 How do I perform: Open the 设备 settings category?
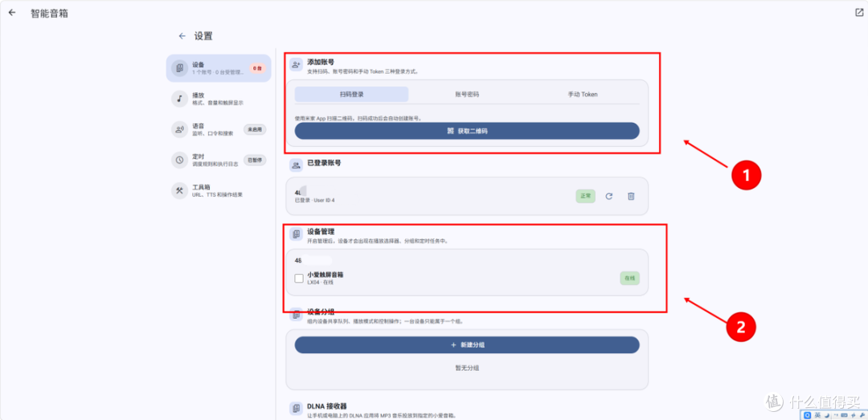click(219, 68)
